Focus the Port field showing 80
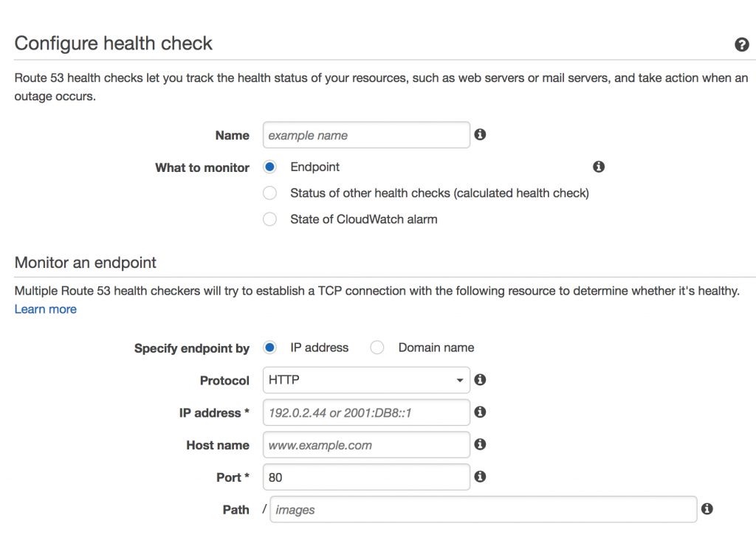 (366, 477)
